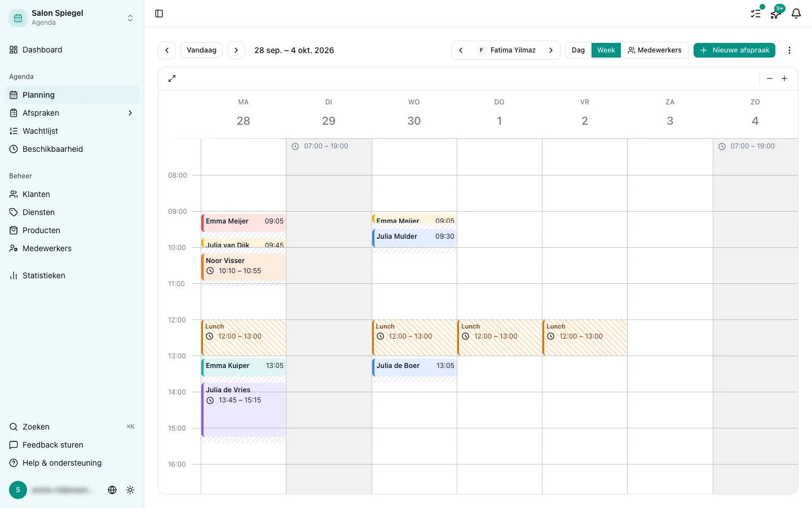This screenshot has height=508, width=812.
Task: Click the date range 28 sep. – 4 okt. 2026
Action: [294, 50]
